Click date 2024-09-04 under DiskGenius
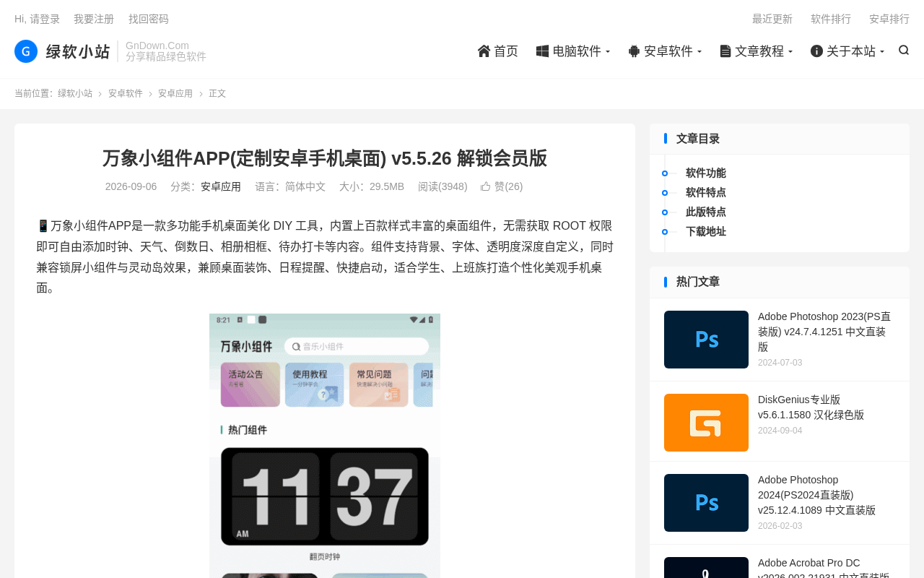Viewport: 924px width, 578px height. tap(780, 431)
